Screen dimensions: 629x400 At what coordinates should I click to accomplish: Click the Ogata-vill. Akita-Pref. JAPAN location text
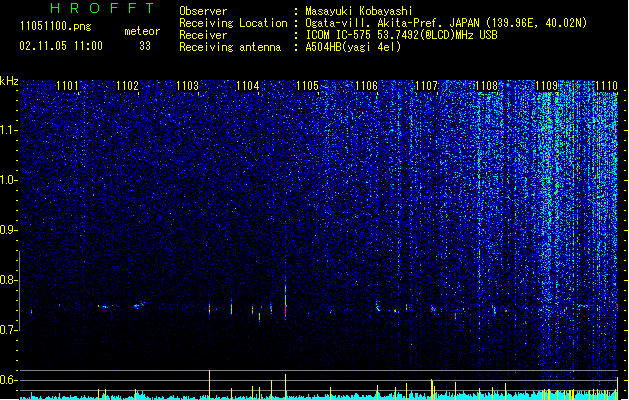point(446,23)
